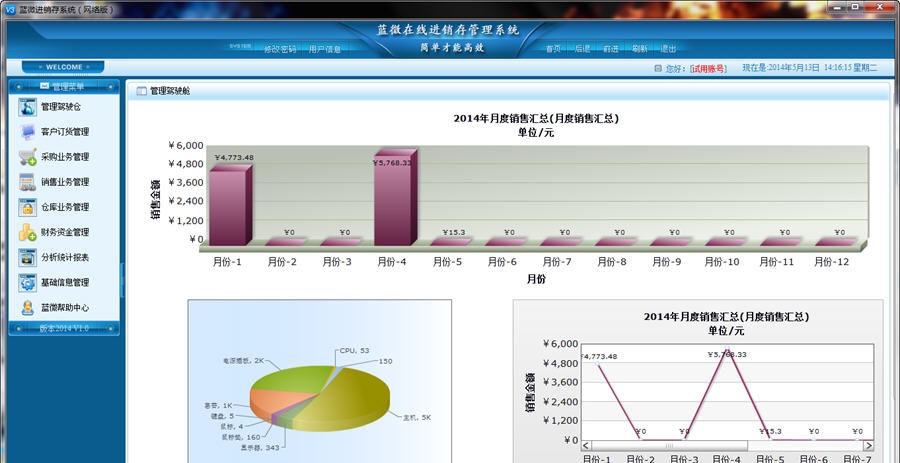Image resolution: width=900 pixels, height=463 pixels.
Task: Go to 首页 from the top bar
Action: (553, 49)
